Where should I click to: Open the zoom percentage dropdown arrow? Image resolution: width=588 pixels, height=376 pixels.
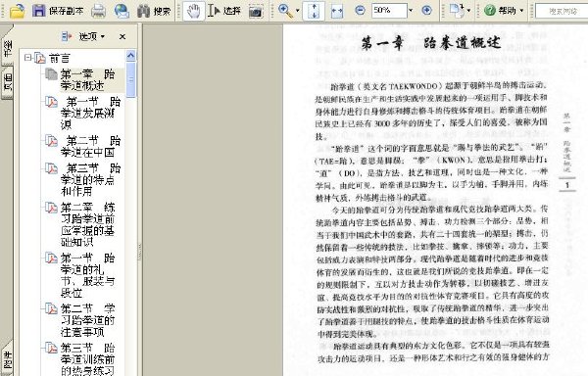pyautogui.click(x=411, y=11)
